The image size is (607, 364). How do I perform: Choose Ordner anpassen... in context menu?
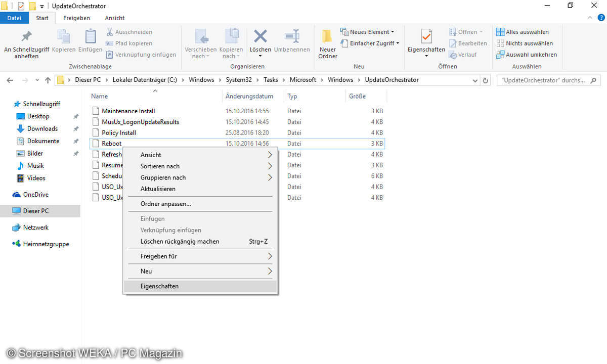pos(200,204)
